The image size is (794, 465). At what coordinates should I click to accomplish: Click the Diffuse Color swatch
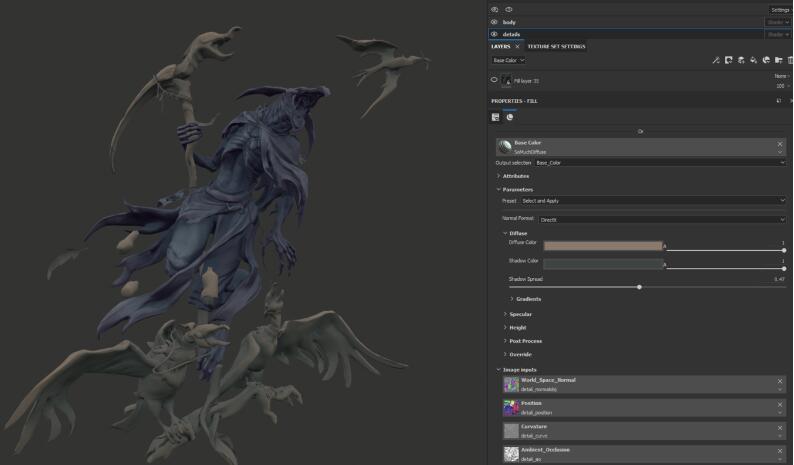(x=602, y=245)
